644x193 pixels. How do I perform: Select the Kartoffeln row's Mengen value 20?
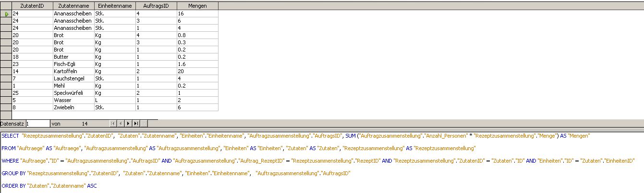click(x=197, y=71)
